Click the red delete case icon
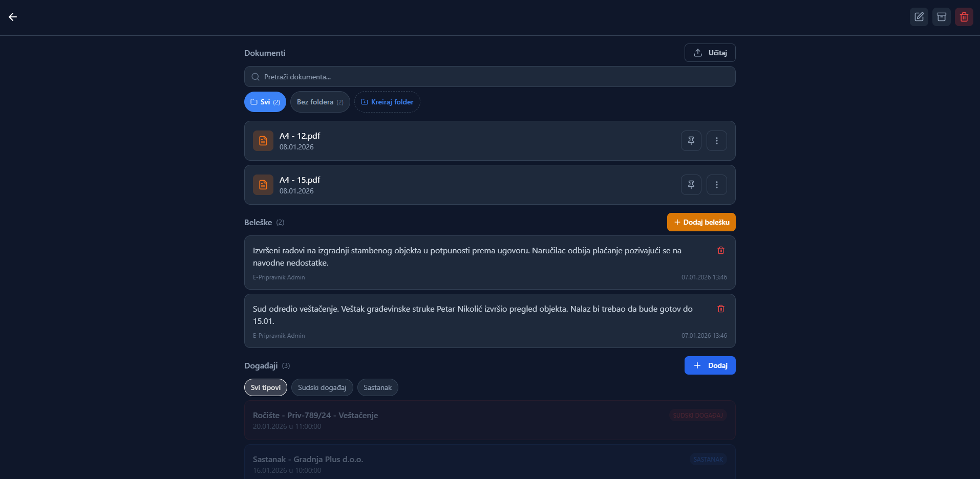 [x=964, y=17]
